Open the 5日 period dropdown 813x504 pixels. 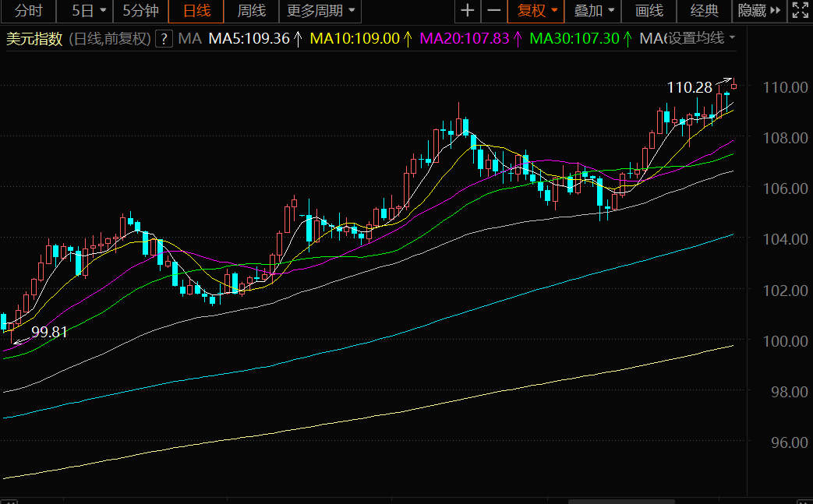click(88, 11)
